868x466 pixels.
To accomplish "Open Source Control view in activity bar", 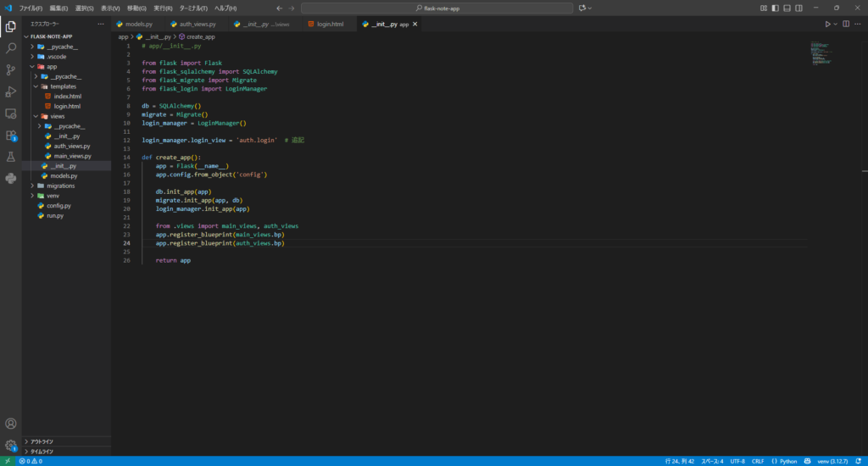I will point(11,69).
